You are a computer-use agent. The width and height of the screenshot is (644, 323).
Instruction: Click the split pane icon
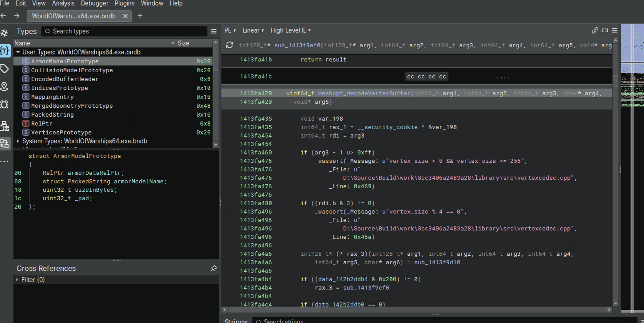point(604,30)
